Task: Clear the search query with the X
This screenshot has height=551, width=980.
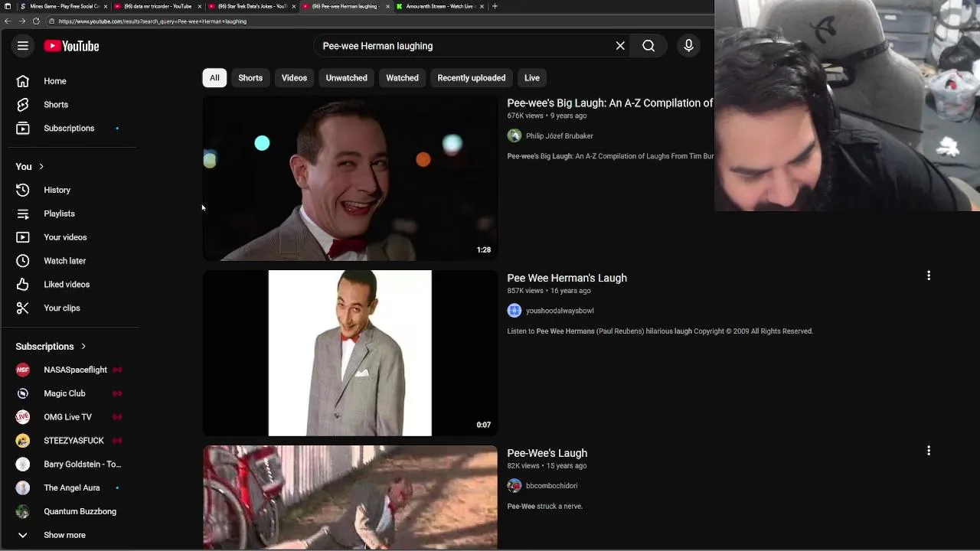Action: tap(620, 46)
